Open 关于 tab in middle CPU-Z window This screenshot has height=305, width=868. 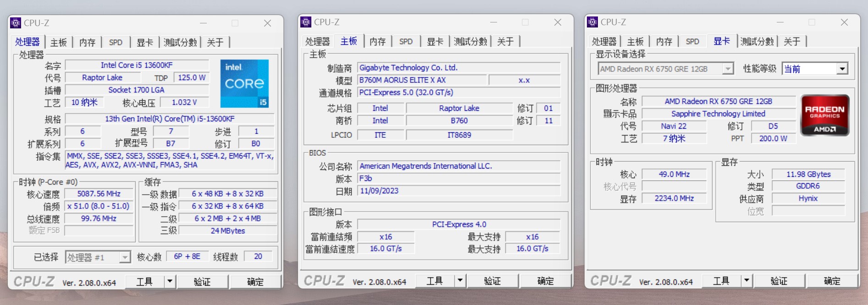[505, 42]
